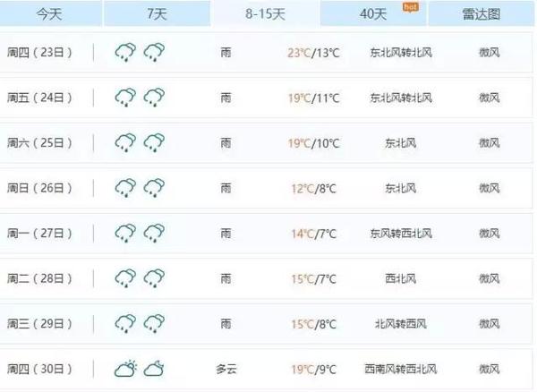
Task: Click first rain icon for 周六 25日
Action: pos(125,143)
